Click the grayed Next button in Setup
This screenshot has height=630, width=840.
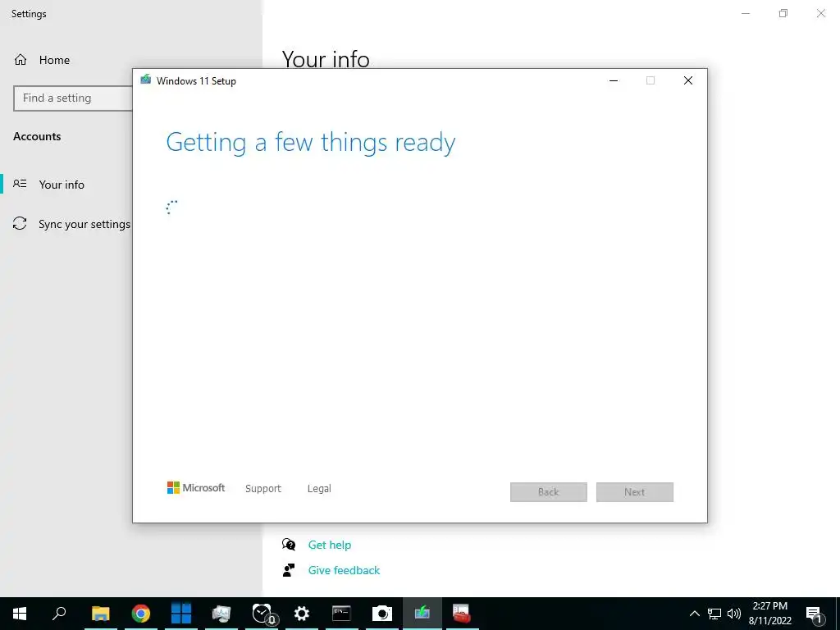point(635,492)
